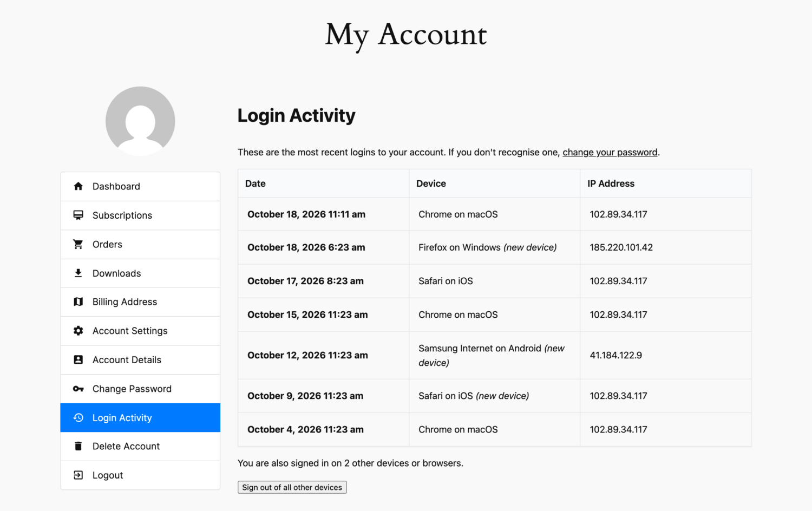Click the Orders shopping cart icon
Screen dimensions: 812x511
78,244
